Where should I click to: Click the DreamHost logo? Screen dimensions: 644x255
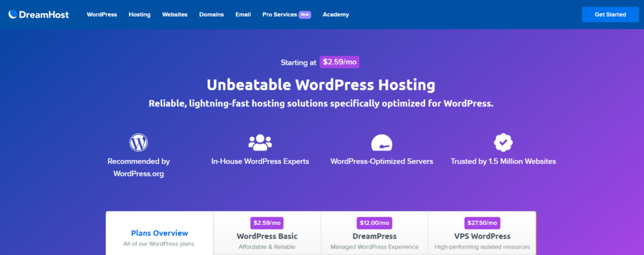(38, 14)
